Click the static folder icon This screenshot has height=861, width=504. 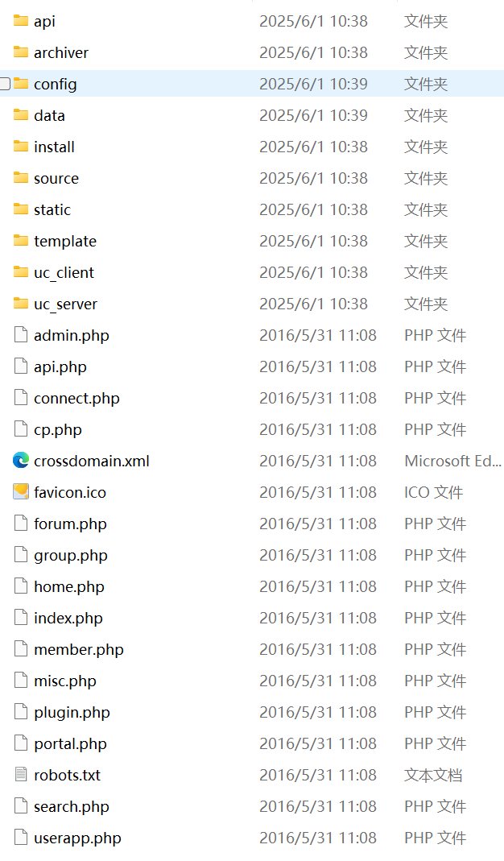tap(21, 209)
